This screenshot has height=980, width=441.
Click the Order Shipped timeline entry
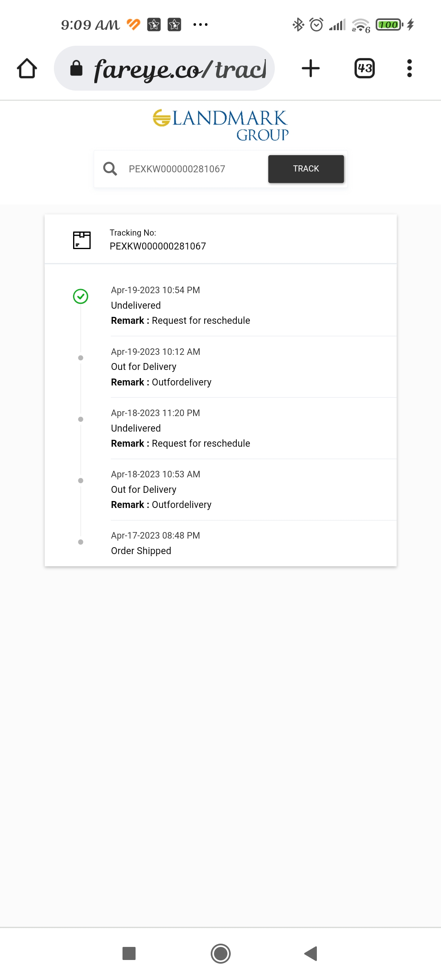click(x=141, y=551)
